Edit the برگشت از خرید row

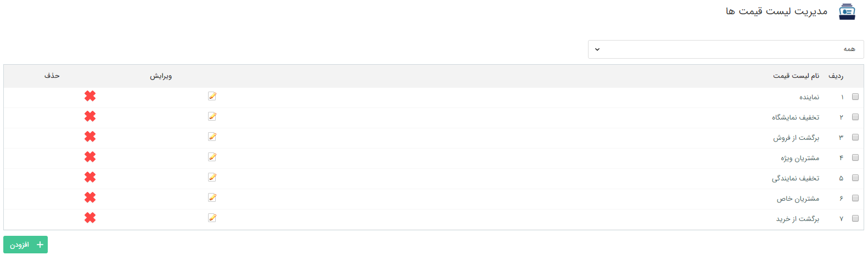(x=212, y=218)
